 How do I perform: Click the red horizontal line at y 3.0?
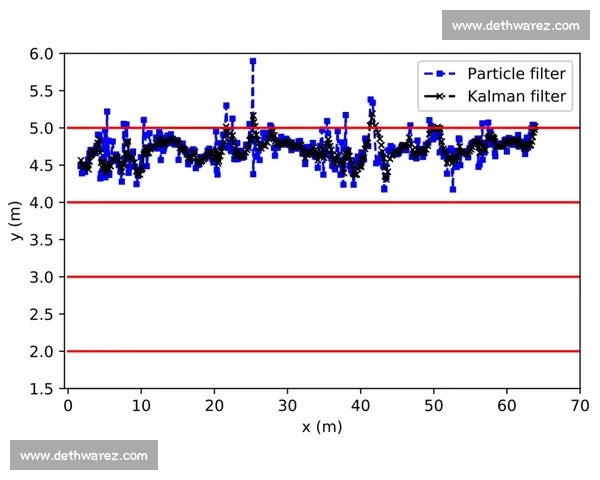(320, 277)
